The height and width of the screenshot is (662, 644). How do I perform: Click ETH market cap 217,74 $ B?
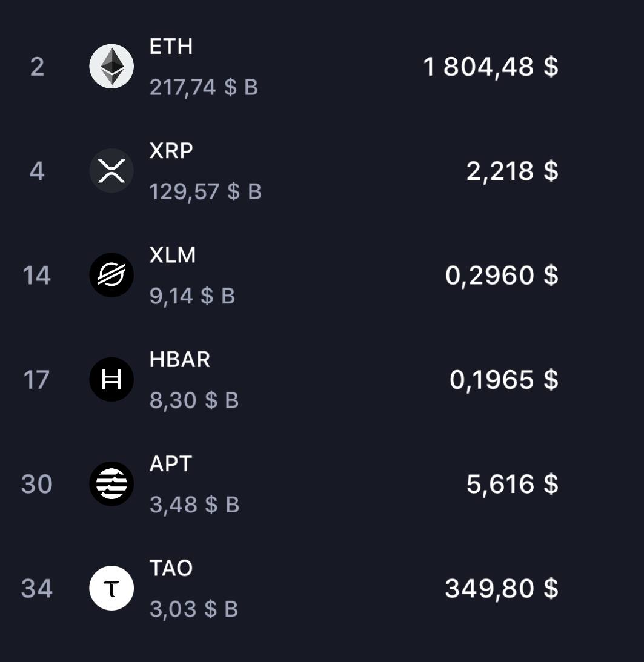pyautogui.click(x=204, y=87)
